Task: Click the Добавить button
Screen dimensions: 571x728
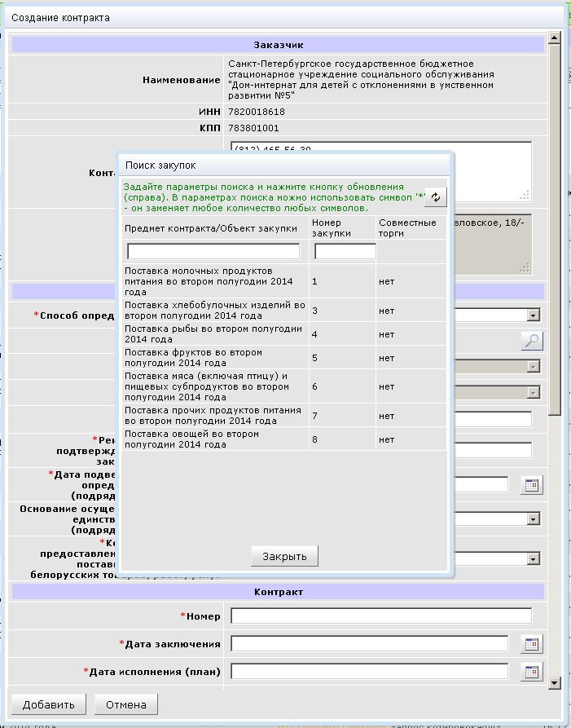Action: [49, 704]
